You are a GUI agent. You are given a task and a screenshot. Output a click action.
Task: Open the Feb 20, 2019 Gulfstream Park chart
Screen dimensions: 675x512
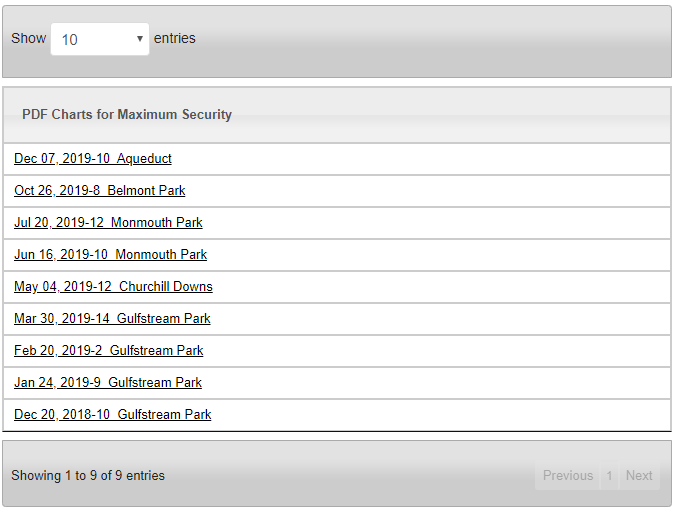(x=108, y=351)
